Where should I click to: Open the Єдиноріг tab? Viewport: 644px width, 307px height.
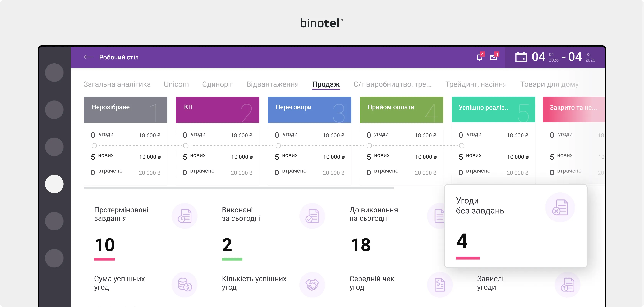[x=218, y=84]
